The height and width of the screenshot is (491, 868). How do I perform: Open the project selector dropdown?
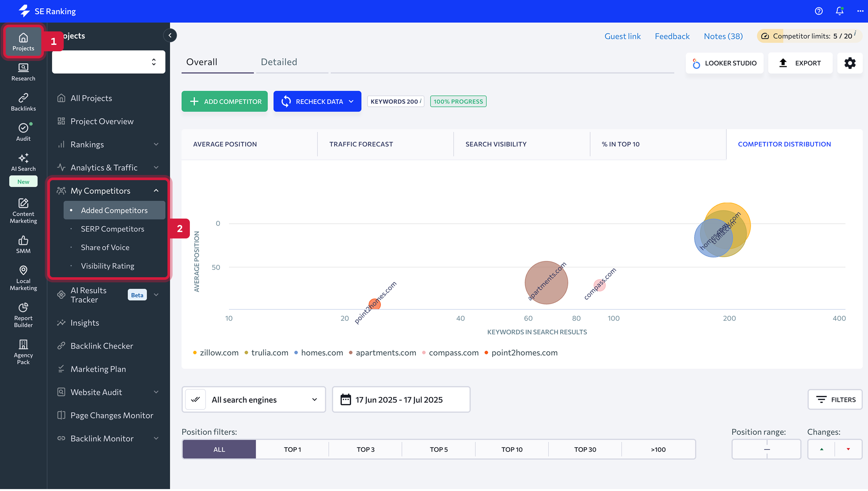coord(109,62)
